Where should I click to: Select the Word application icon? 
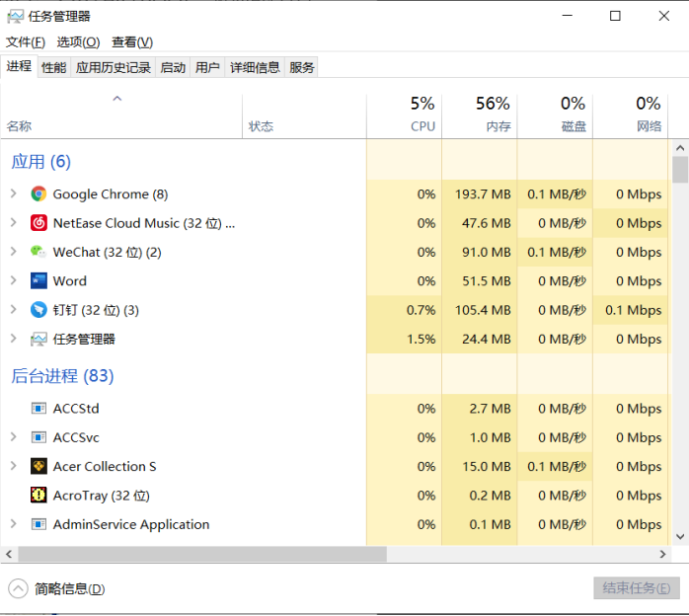(x=38, y=281)
